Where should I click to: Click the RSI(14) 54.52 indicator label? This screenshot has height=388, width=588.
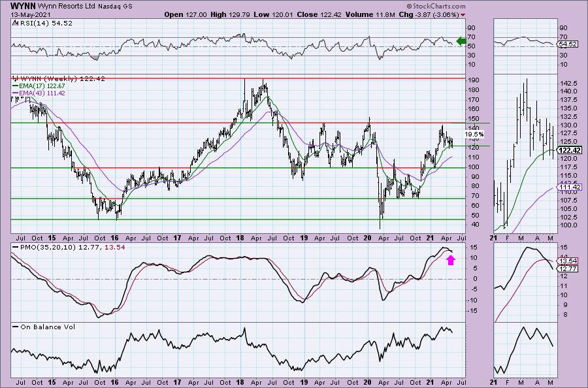click(46, 23)
